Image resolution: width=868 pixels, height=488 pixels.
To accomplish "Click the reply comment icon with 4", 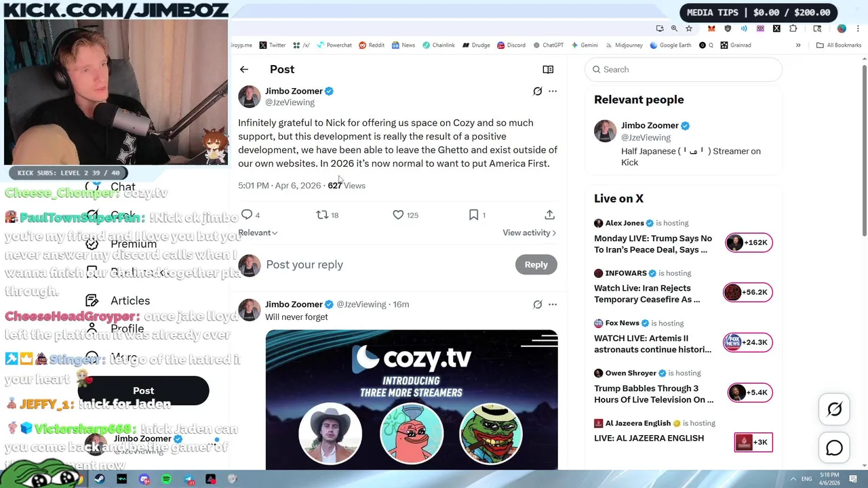I will point(250,215).
